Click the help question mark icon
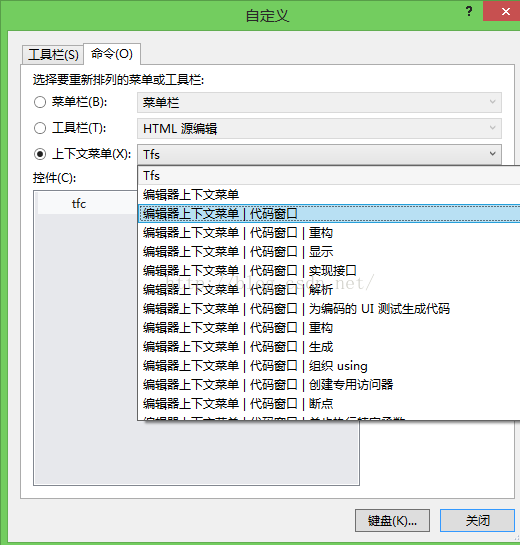 pos(469,12)
